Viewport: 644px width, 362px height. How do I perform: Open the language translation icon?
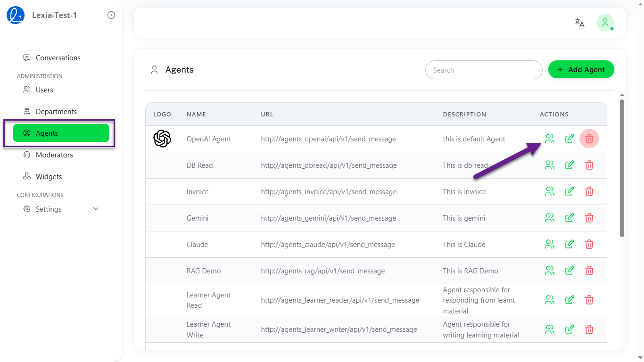579,22
